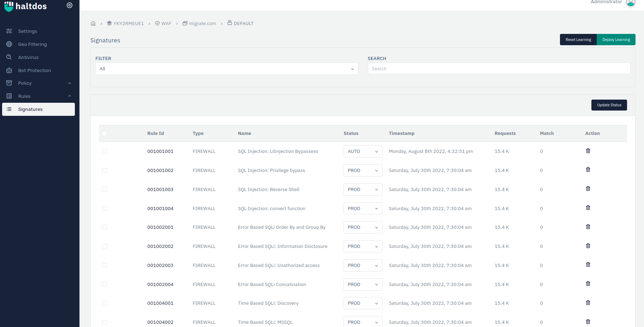Click the Administrator avatar icon
644x327 pixels.
pyautogui.click(x=631, y=2)
